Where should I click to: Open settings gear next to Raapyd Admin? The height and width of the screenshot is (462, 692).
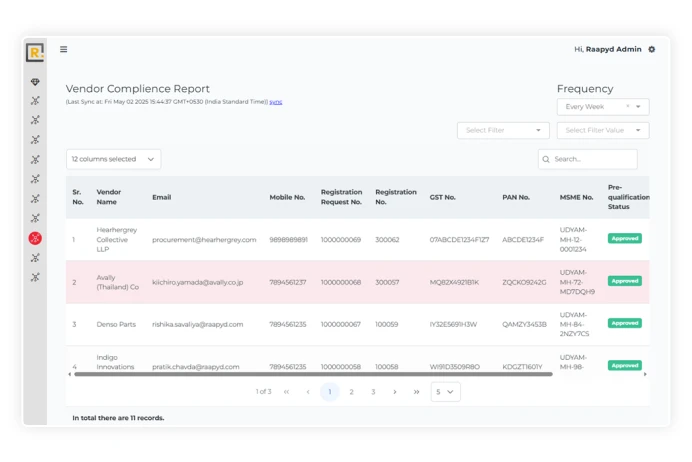point(652,49)
